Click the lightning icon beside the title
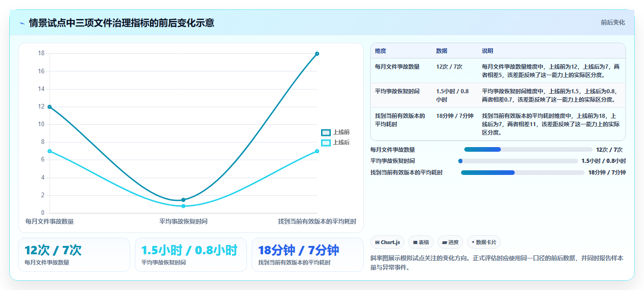The image size is (644, 290). click(22, 23)
